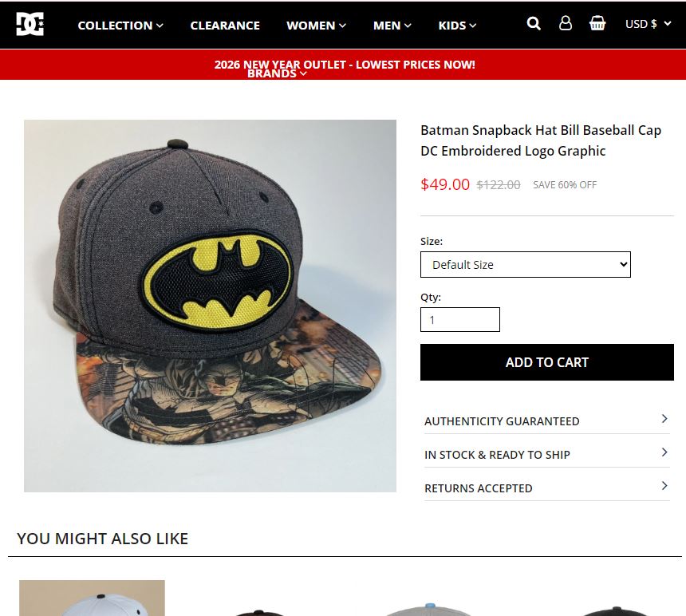
Task: Click the ADD TO CART button
Action: coord(546,361)
